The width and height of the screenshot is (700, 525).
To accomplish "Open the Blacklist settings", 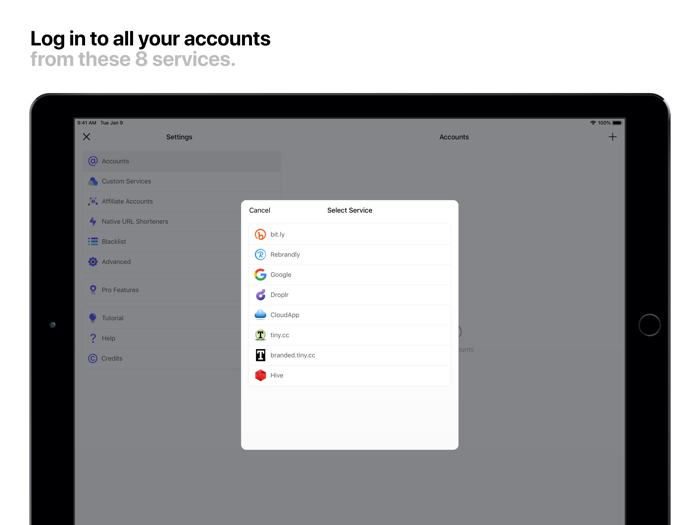I will pos(162,242).
